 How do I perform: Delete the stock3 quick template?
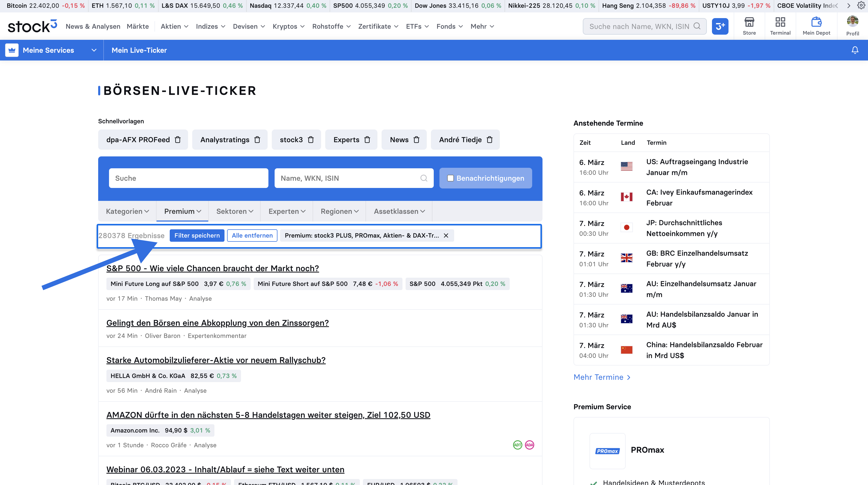311,140
